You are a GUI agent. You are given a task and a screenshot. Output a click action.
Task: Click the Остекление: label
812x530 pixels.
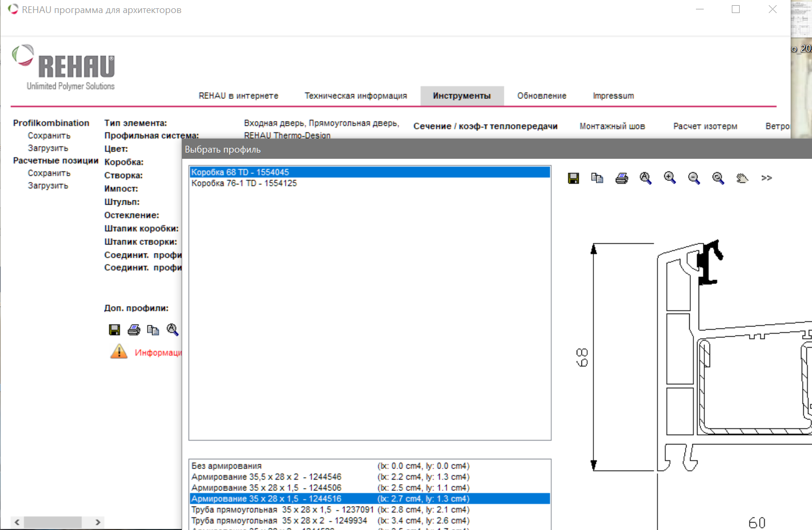(x=132, y=215)
